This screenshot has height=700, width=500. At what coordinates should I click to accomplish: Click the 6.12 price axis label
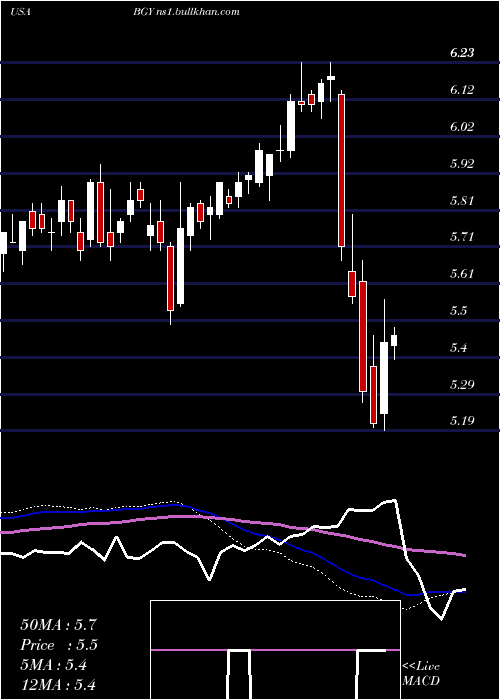click(x=462, y=90)
